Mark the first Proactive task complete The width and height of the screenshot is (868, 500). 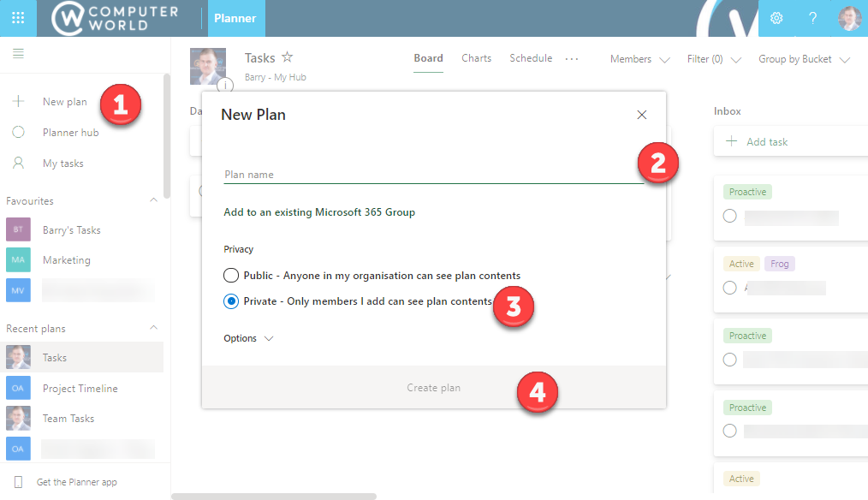729,216
